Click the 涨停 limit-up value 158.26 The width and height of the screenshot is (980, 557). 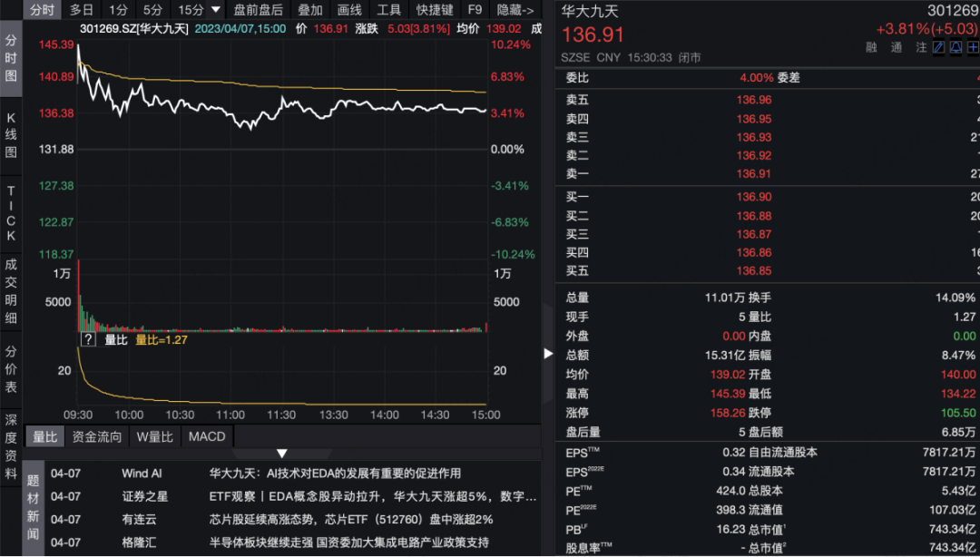(728, 413)
